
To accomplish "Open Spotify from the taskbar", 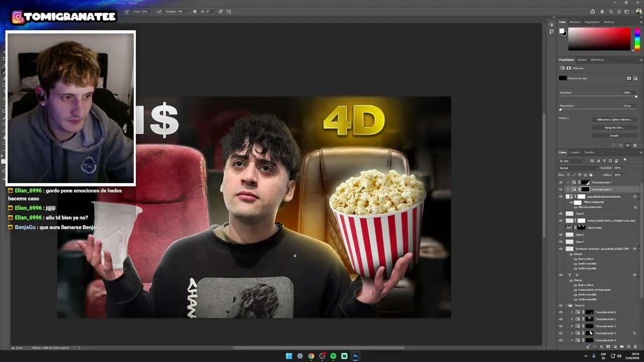I will [333, 356].
